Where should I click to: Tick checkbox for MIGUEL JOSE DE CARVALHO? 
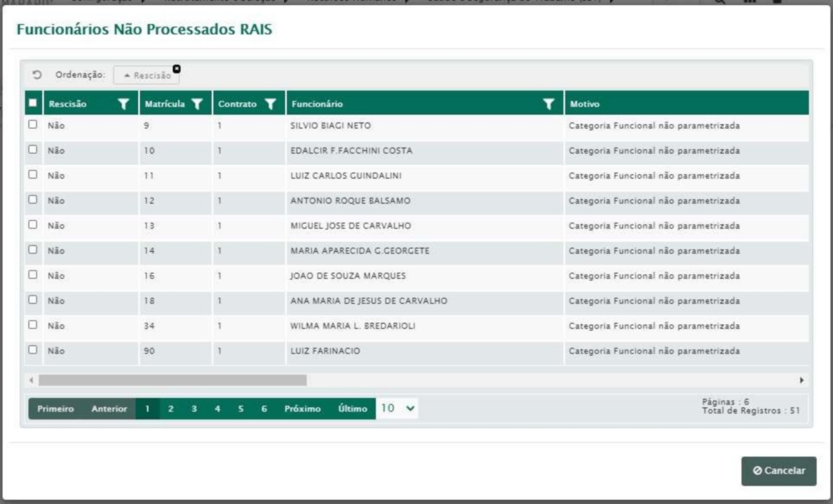pos(33,226)
